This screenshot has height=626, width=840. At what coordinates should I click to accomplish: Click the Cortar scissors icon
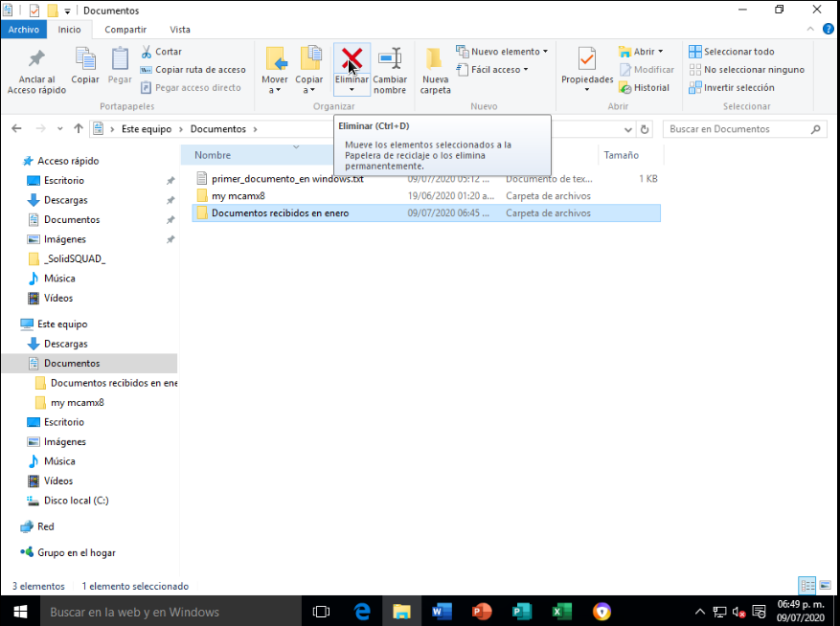[147, 52]
